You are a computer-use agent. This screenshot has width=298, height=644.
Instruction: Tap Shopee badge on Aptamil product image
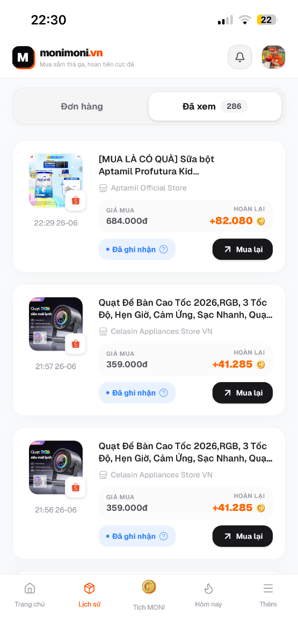(x=75, y=200)
